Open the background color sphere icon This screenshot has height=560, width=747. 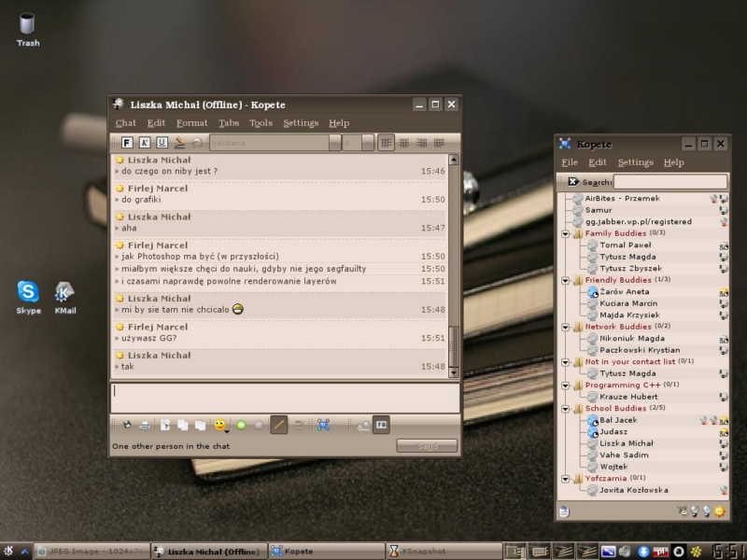(x=197, y=143)
